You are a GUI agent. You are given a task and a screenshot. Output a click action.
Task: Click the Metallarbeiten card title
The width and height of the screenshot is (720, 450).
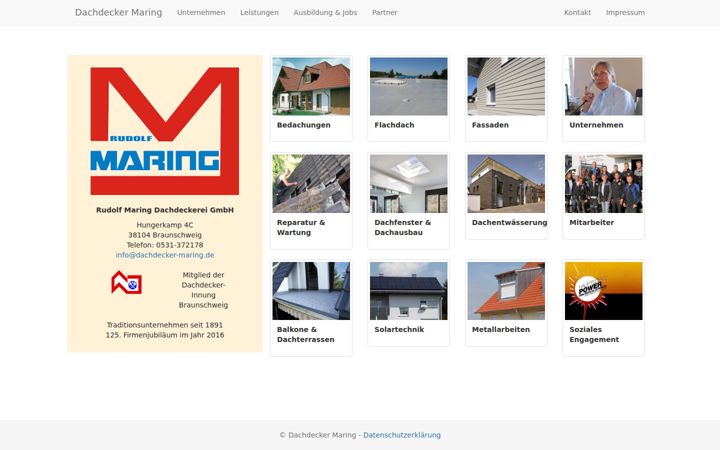[501, 329]
